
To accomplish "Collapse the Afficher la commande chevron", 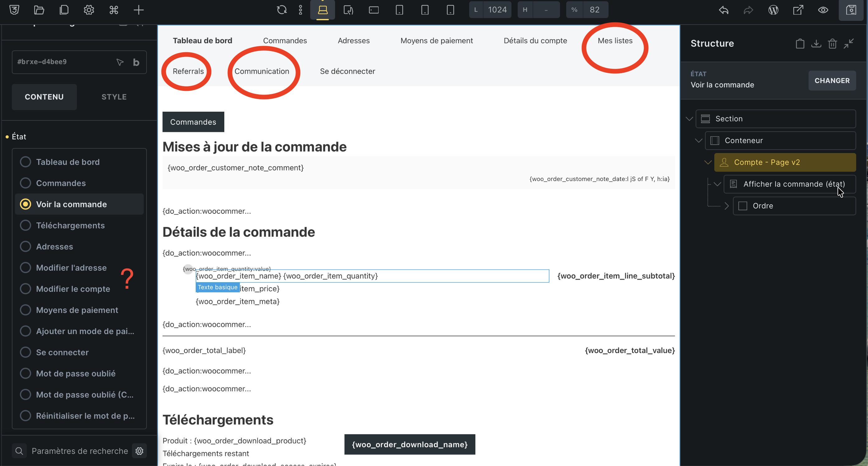I will coord(717,184).
